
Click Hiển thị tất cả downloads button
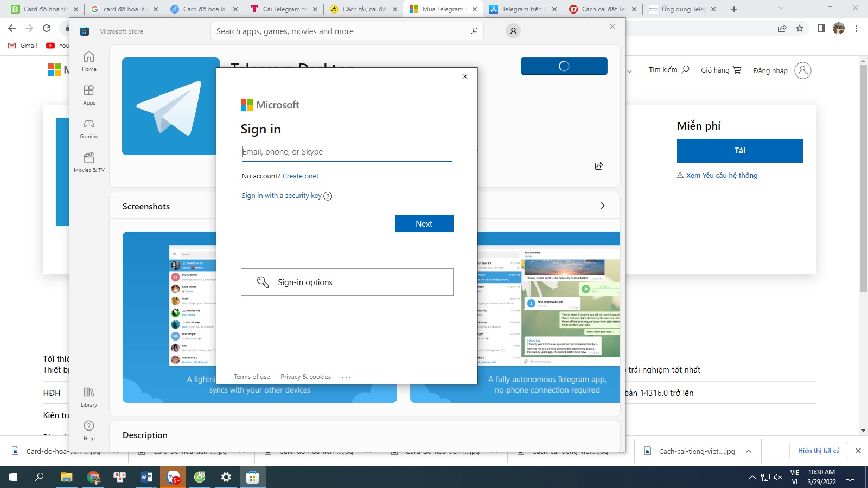tap(819, 451)
